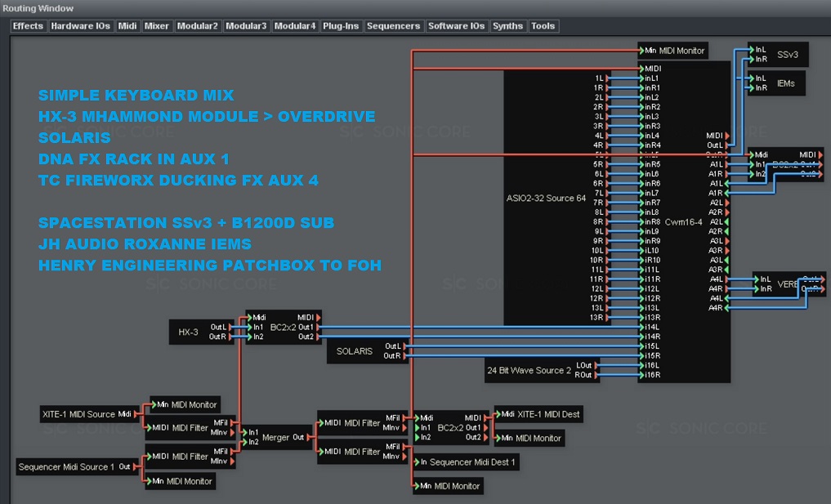Click the HX-3 OutL output port
Image resolution: width=831 pixels, height=504 pixels.
coord(230,328)
